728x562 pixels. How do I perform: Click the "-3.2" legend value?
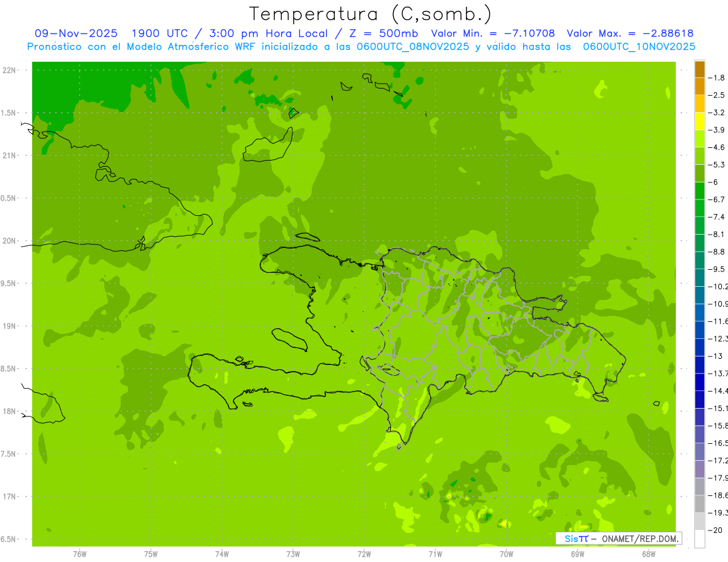click(717, 112)
